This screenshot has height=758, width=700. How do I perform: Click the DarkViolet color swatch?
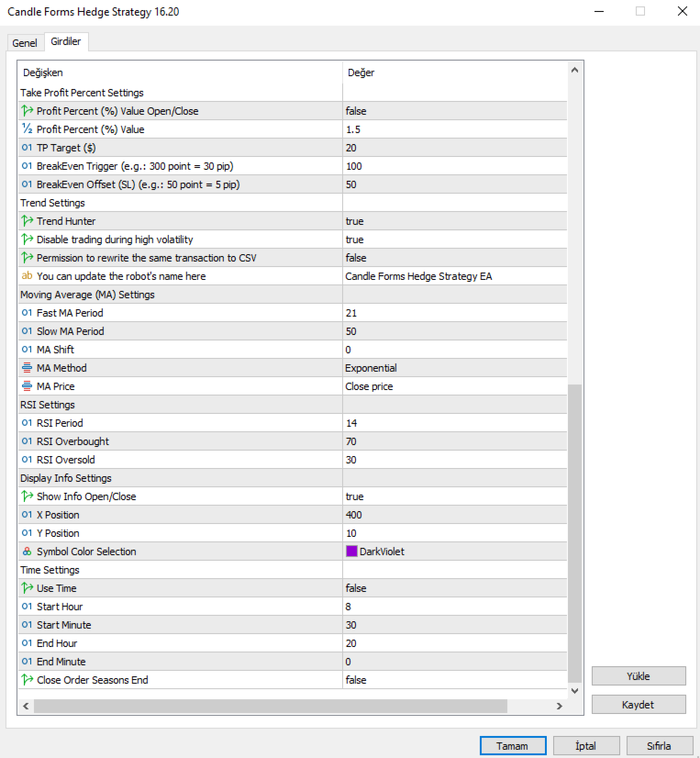(x=351, y=552)
